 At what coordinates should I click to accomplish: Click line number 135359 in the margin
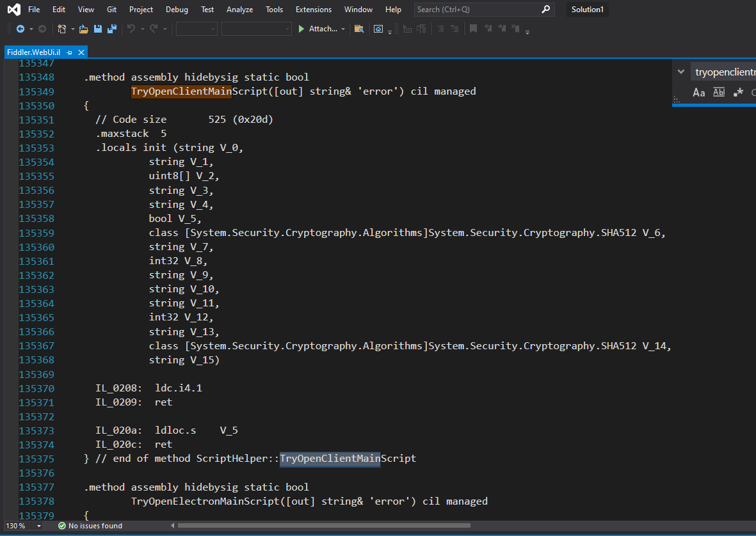click(36, 233)
